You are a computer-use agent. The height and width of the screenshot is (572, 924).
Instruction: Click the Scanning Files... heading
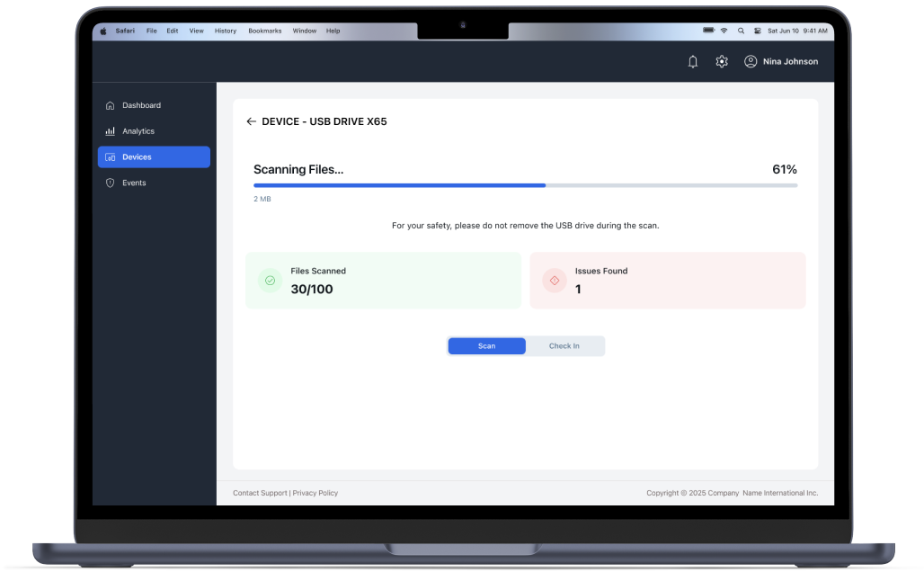[298, 170]
